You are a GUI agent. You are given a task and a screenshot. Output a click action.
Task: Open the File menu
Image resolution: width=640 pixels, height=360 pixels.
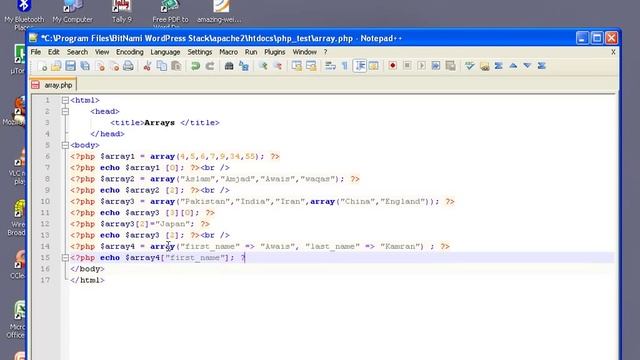[x=36, y=52]
